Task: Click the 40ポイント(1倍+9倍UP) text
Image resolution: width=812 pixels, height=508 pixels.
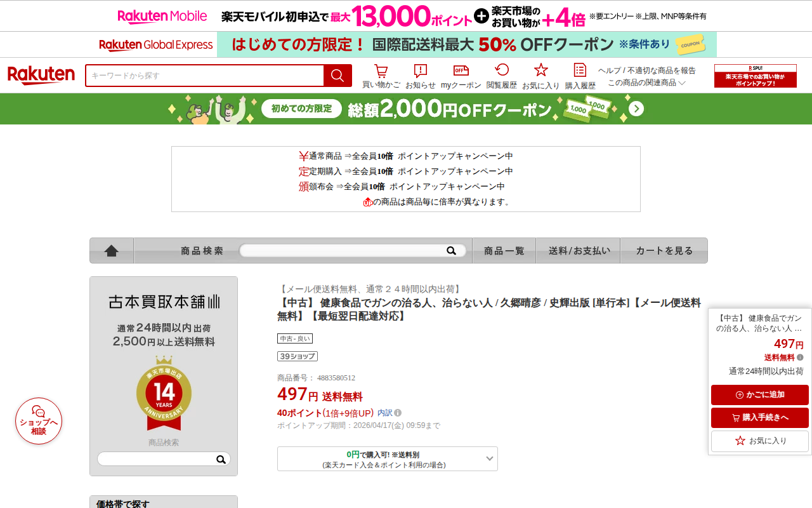Action: click(x=325, y=413)
